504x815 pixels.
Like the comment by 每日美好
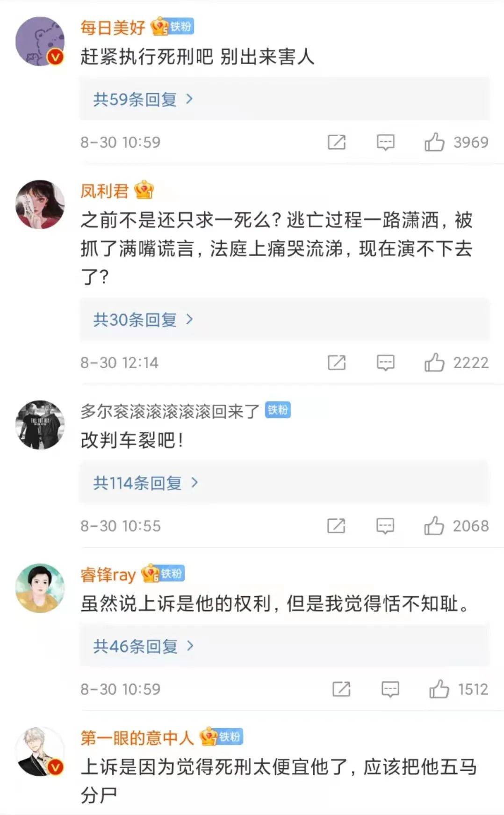434,142
